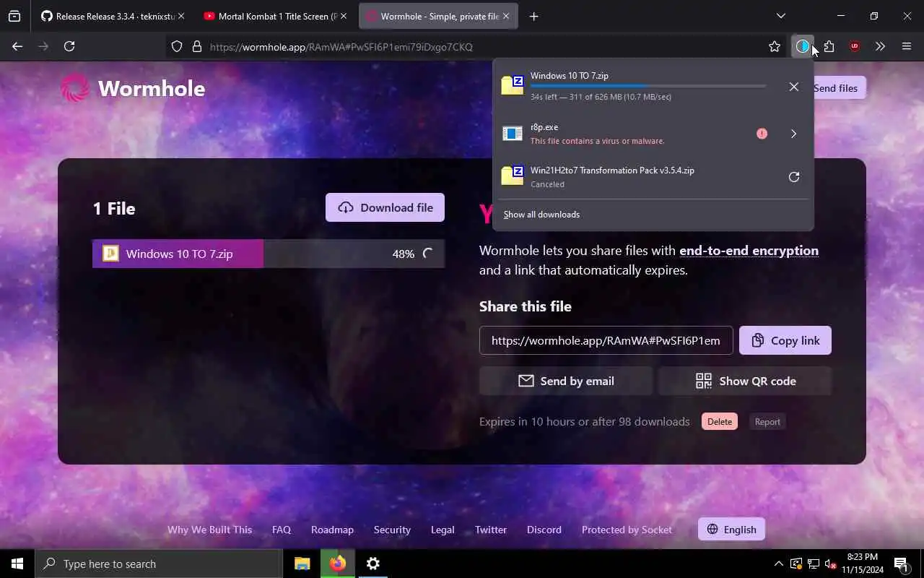This screenshot has height=578, width=924.
Task: Click Show all downloads
Action: (x=541, y=215)
